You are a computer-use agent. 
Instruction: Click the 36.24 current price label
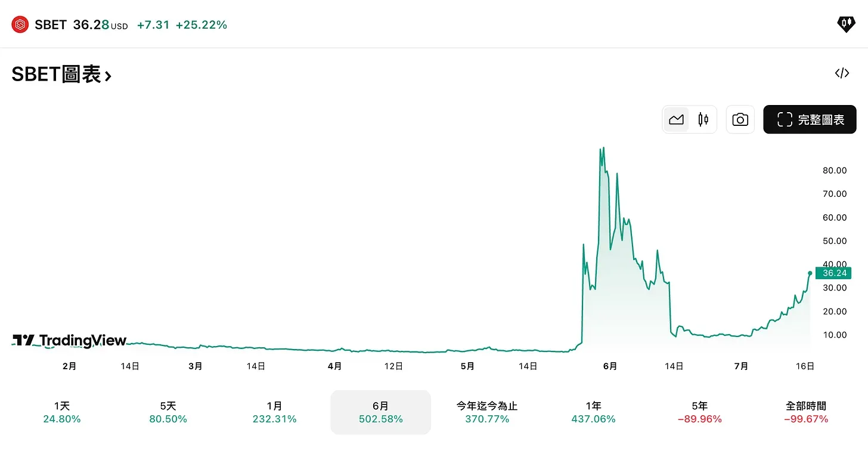click(833, 273)
